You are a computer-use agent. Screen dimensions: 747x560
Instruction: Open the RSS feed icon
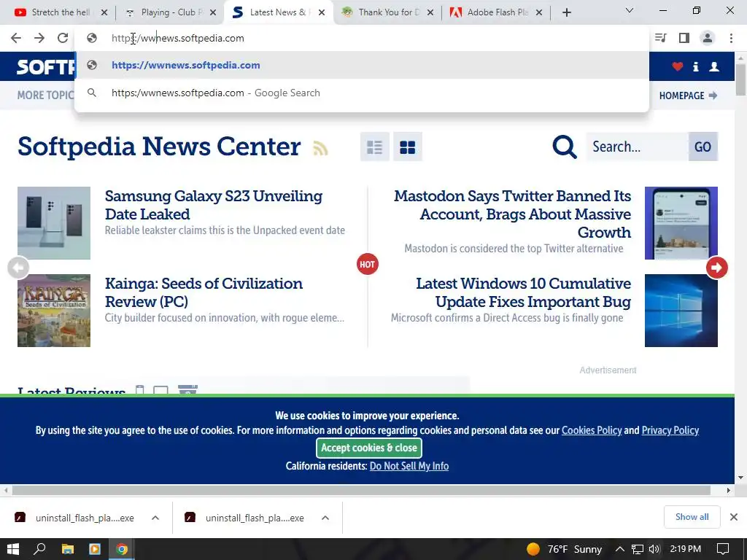click(321, 147)
